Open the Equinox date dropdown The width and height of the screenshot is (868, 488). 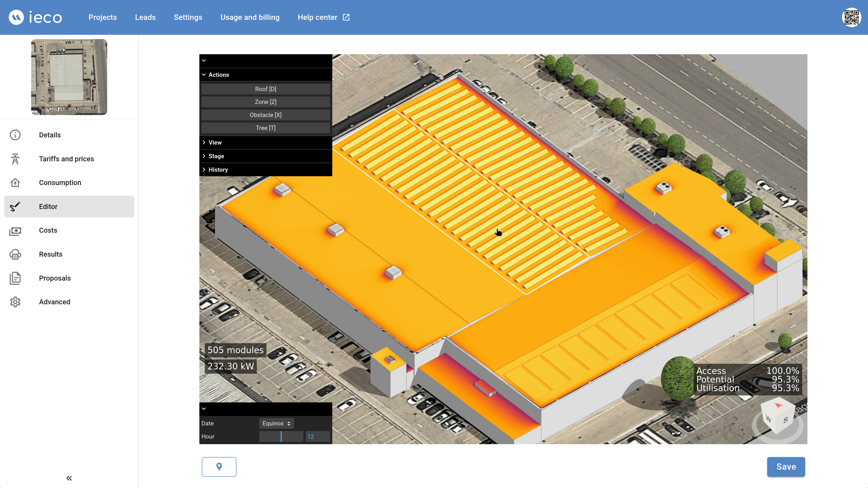point(276,423)
